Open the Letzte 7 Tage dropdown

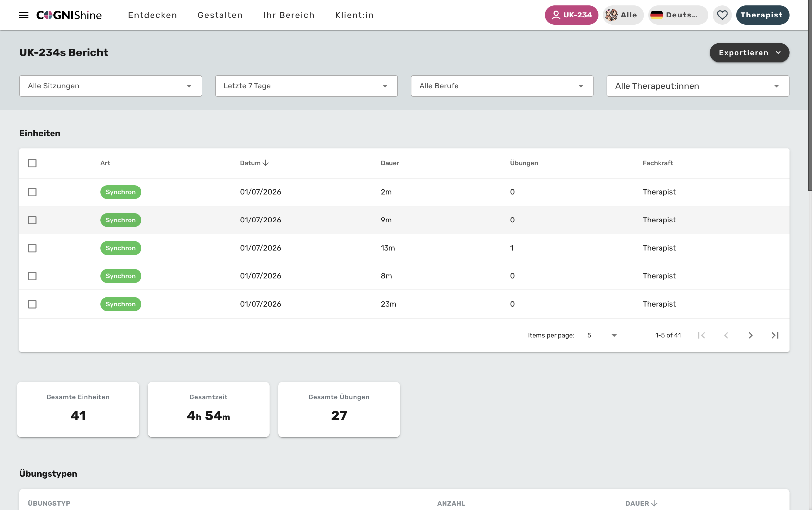point(306,86)
